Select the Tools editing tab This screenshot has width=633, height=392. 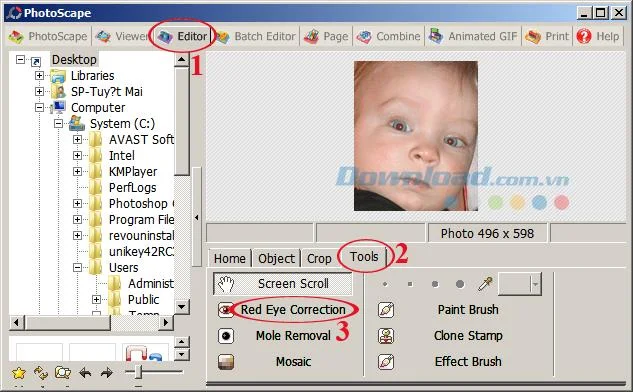click(x=364, y=257)
